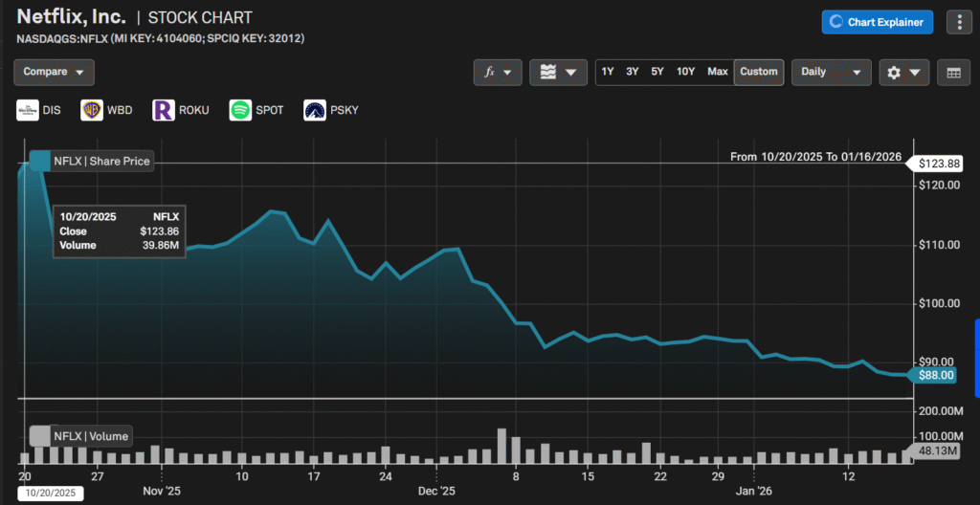
Task: Open the chart type dropdown
Action: coord(558,73)
